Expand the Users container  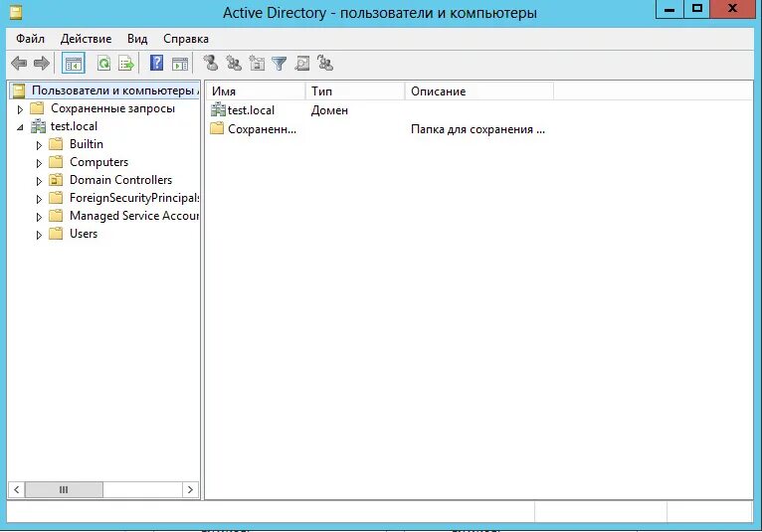pyautogui.click(x=39, y=235)
